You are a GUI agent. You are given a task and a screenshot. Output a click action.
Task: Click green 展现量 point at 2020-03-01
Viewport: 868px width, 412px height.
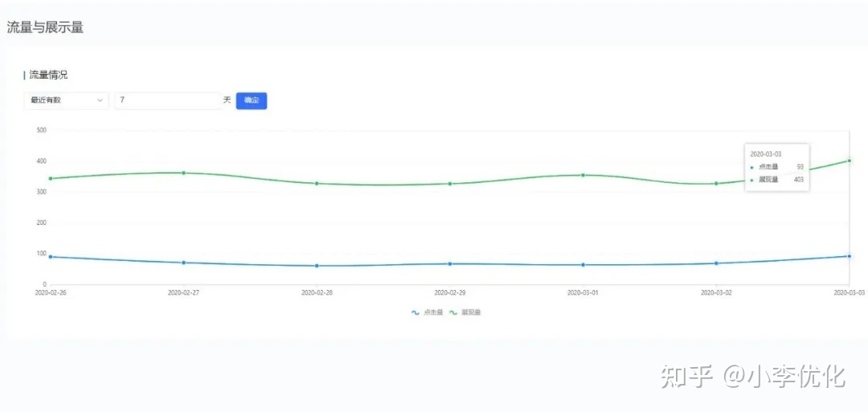point(583,175)
